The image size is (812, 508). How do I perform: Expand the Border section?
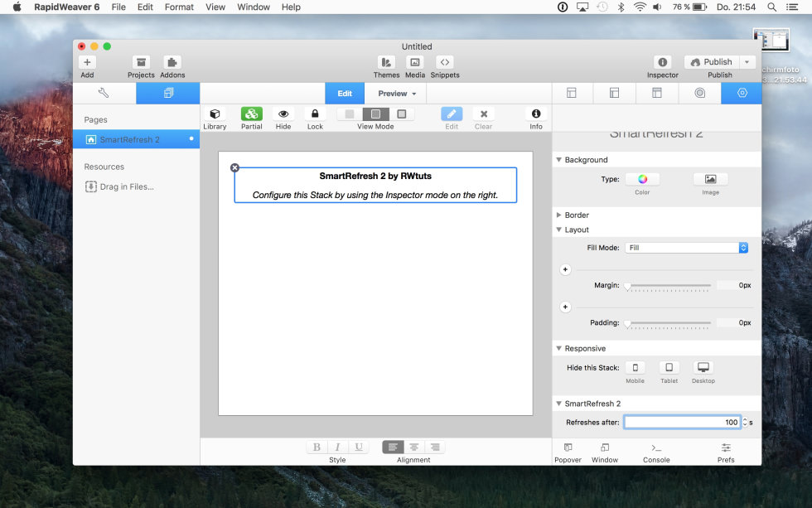click(558, 215)
